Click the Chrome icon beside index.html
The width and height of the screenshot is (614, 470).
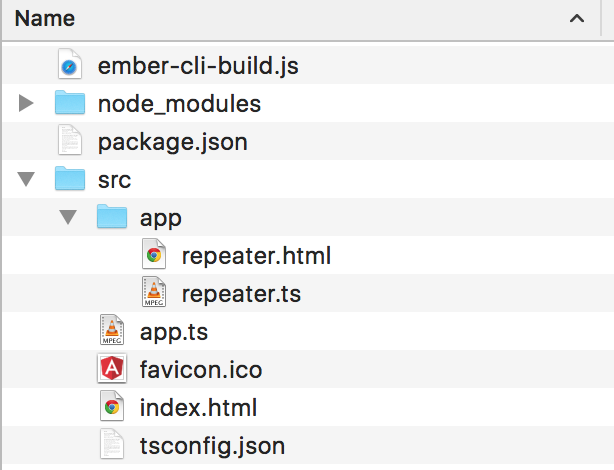(x=111, y=407)
